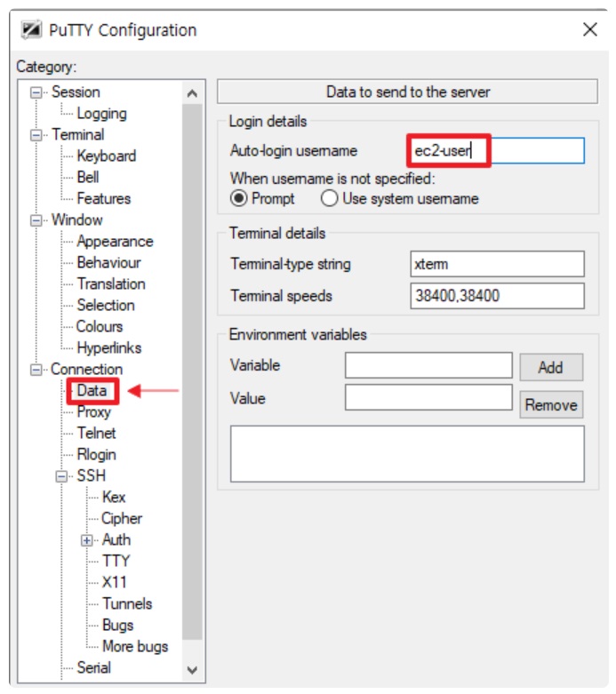Select the More bugs category

[135, 647]
